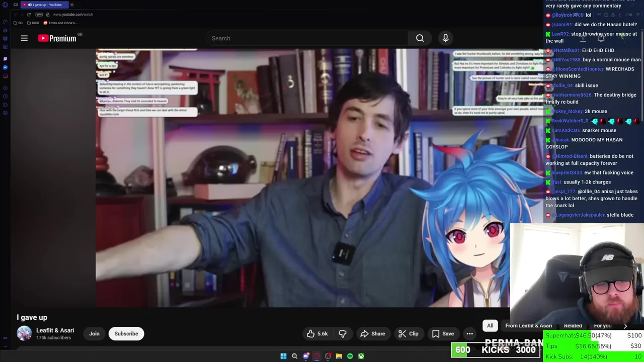The image size is (644, 362).
Task: Open the 'Emiru and Cinna's' bookmark
Action: point(60,23)
